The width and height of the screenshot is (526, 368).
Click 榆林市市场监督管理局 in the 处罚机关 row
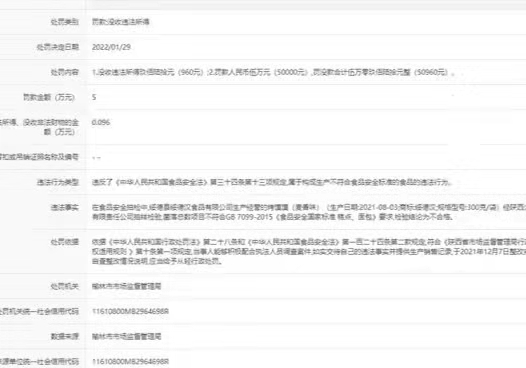(x=126, y=286)
